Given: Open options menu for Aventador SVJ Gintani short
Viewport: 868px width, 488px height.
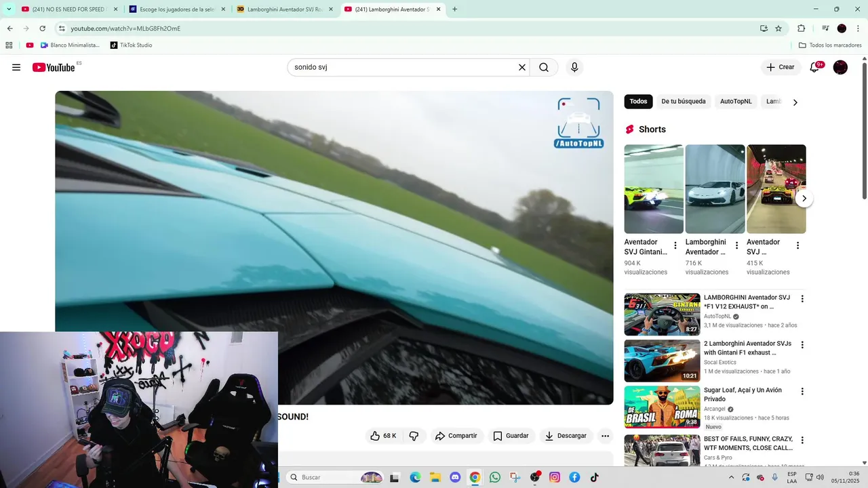Looking at the screenshot, I should pyautogui.click(x=675, y=245).
